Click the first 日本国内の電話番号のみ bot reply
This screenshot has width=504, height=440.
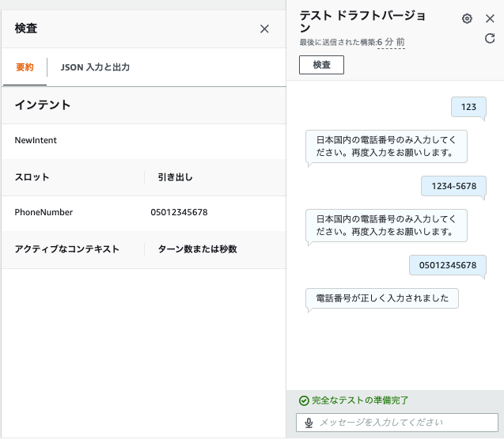386,146
